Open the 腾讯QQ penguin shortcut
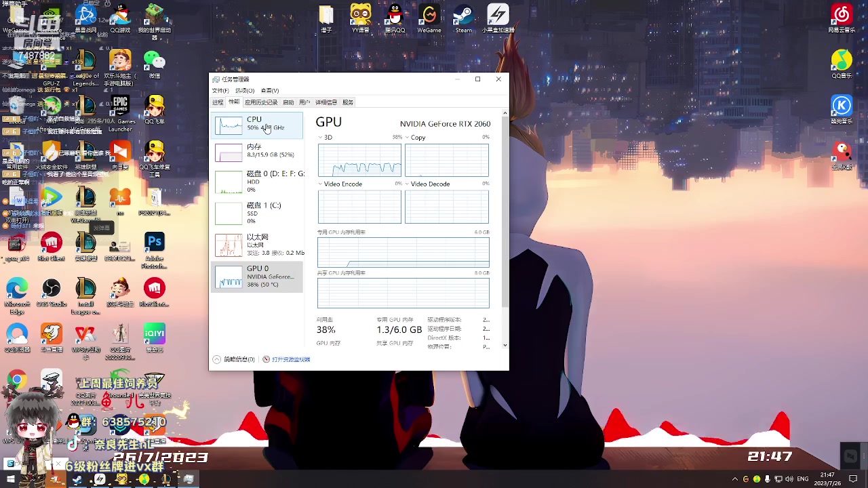The width and height of the screenshot is (868, 488). (395, 18)
